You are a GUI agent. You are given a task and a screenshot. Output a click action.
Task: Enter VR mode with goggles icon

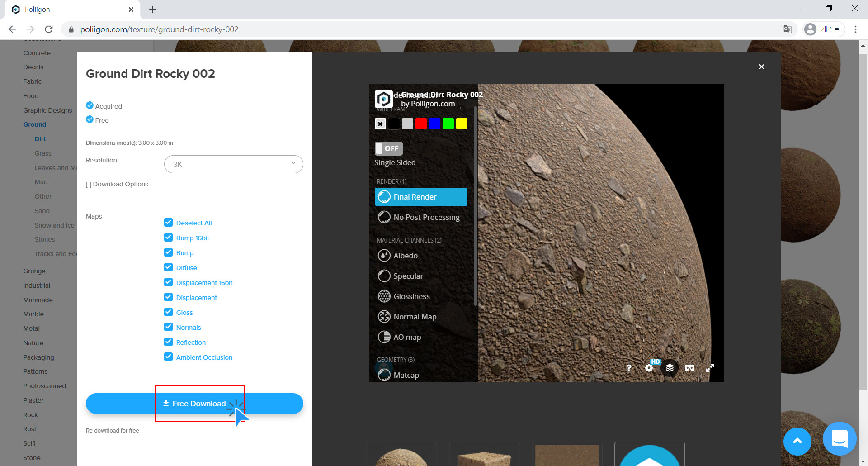[x=689, y=368]
